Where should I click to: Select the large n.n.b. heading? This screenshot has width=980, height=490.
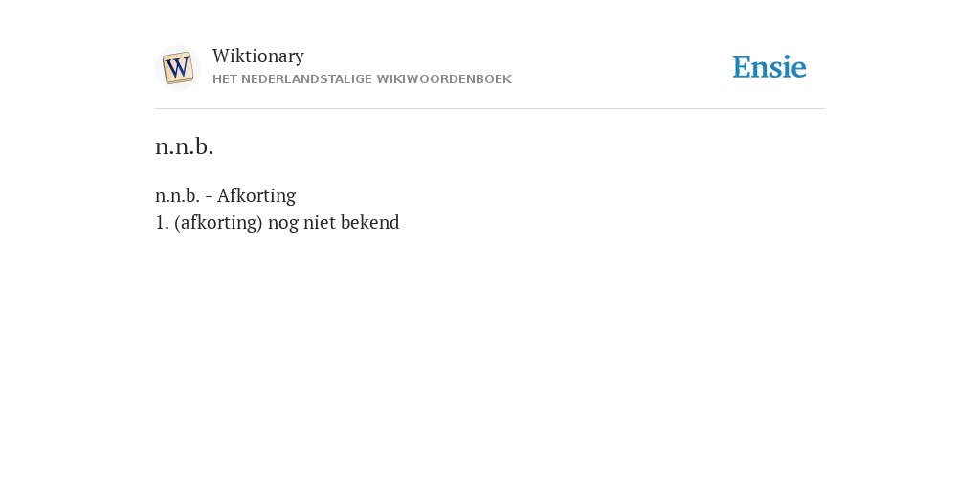(185, 146)
